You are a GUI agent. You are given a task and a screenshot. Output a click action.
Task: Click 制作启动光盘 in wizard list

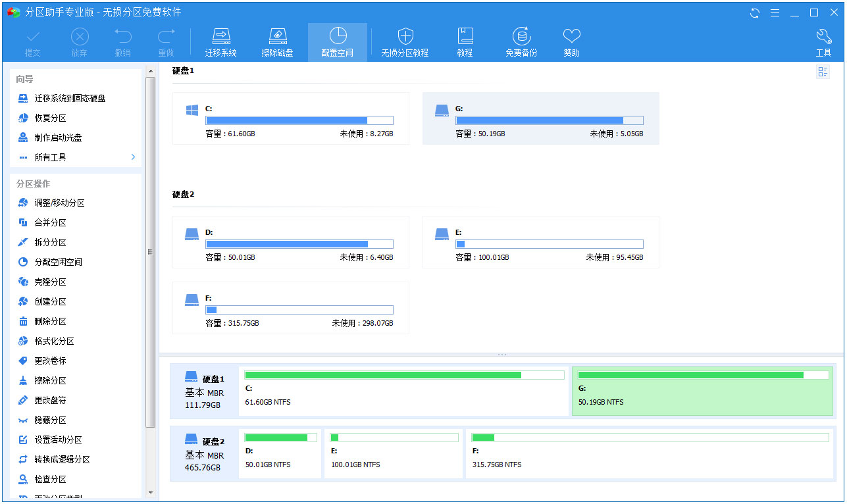pyautogui.click(x=58, y=138)
